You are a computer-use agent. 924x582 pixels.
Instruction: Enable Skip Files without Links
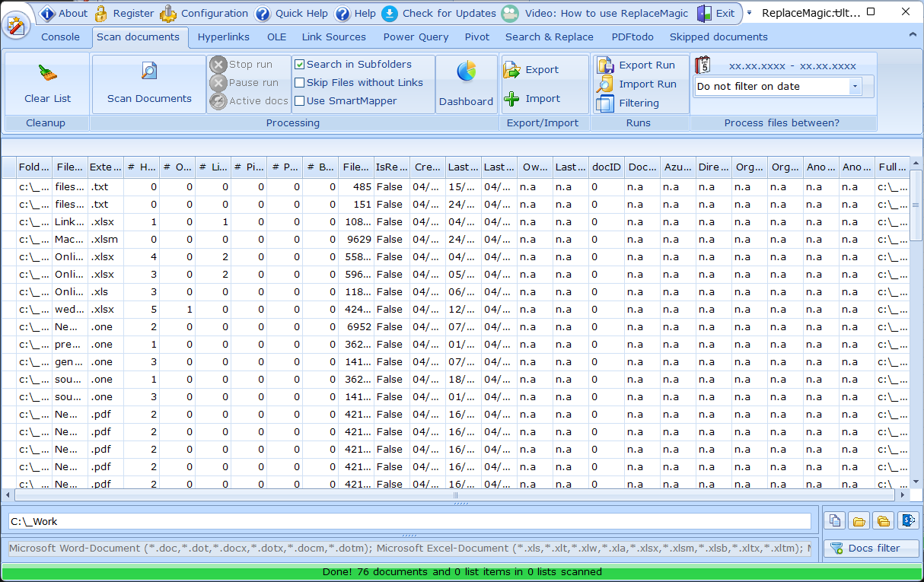point(300,82)
